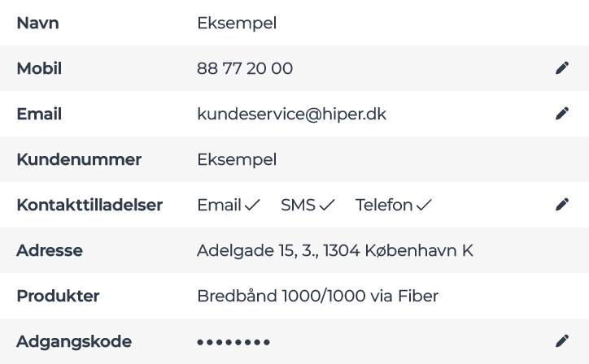
Task: Click the masked password dots
Action: 233,342
